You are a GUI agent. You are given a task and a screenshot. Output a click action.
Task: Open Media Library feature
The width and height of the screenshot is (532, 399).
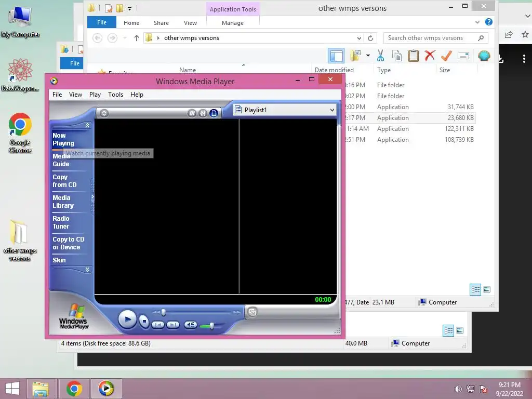tap(63, 202)
